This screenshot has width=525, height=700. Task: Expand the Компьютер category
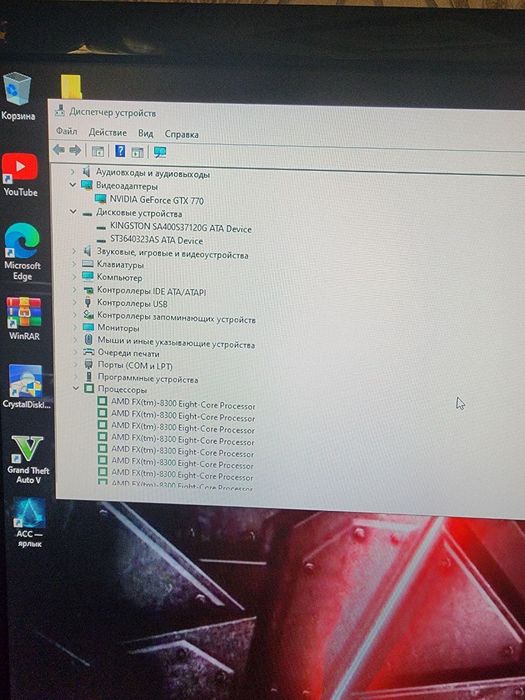[x=75, y=277]
